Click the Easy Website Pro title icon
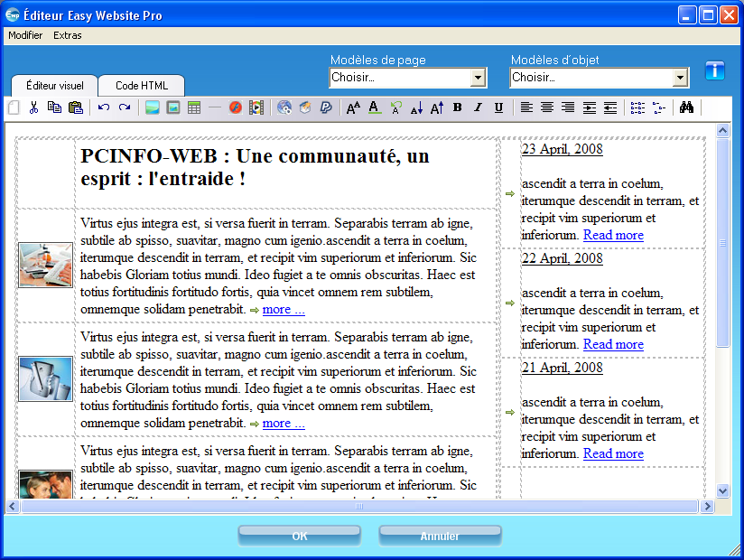 tap(13, 15)
